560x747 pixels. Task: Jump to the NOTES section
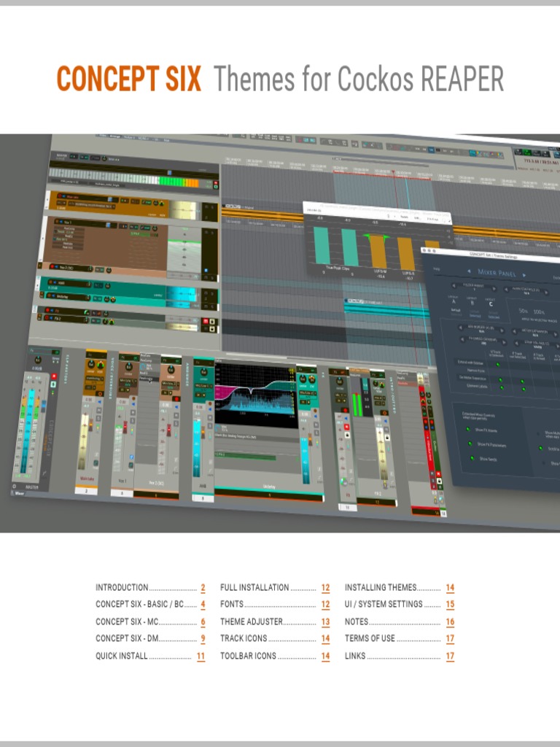tap(400, 622)
